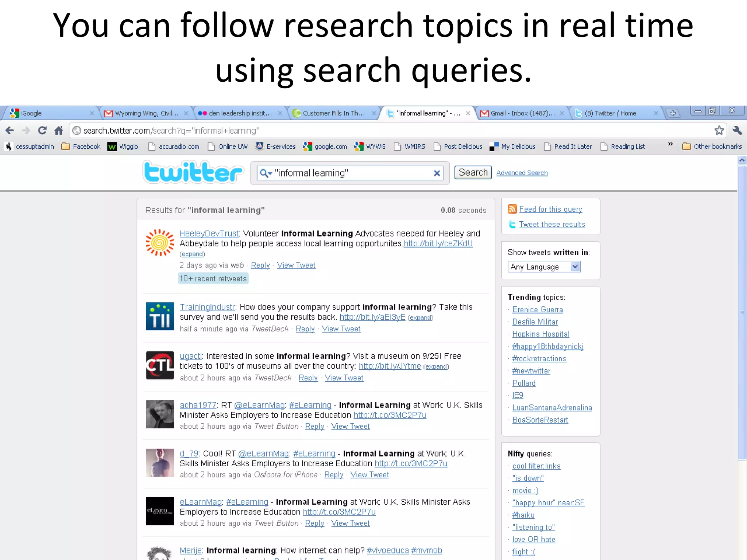Open the HeeleyDevTrust username link

click(209, 233)
